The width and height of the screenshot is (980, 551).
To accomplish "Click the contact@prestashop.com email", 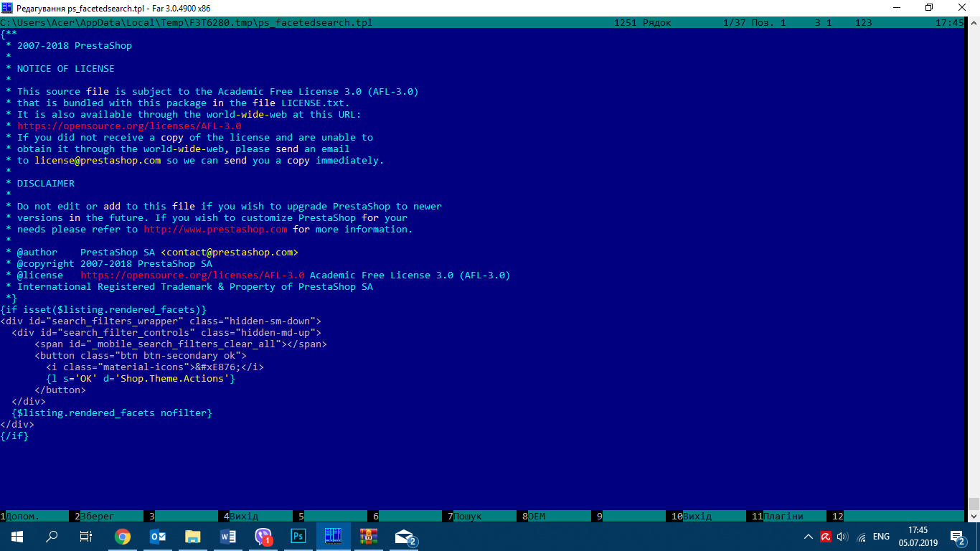I will (x=230, y=252).
